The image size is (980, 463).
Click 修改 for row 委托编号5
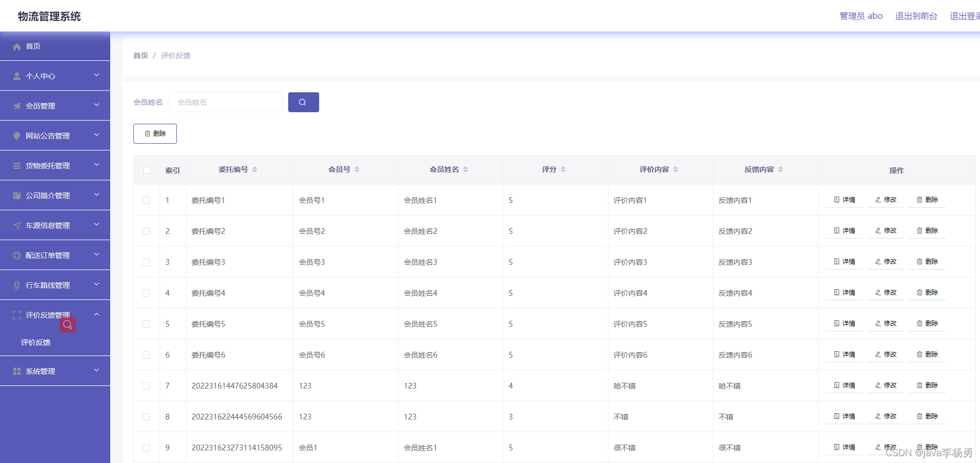[886, 324]
